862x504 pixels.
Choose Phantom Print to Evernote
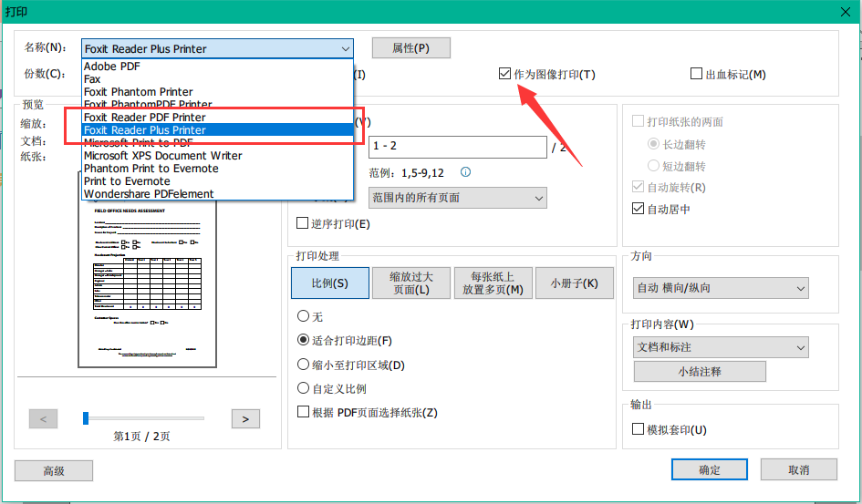[x=217, y=169]
